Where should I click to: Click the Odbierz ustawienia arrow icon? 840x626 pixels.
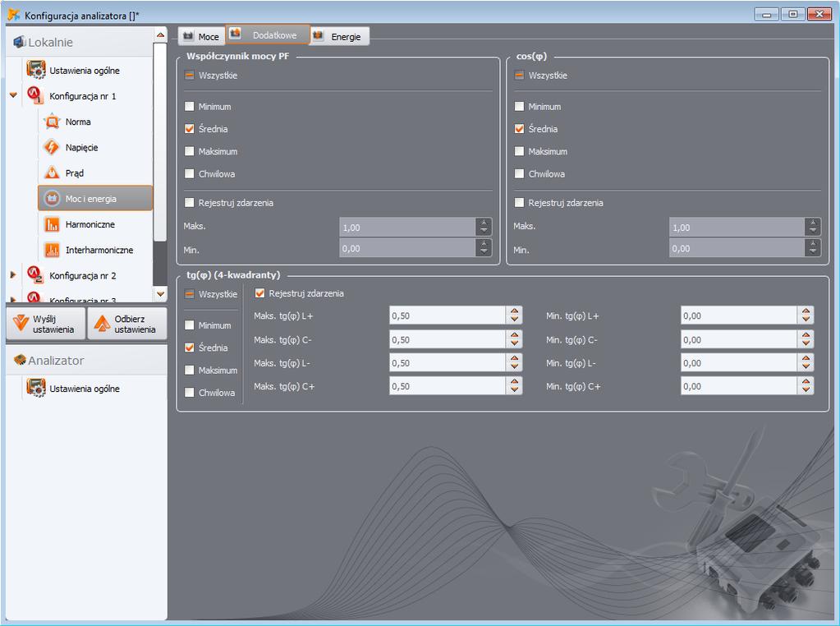[102, 323]
